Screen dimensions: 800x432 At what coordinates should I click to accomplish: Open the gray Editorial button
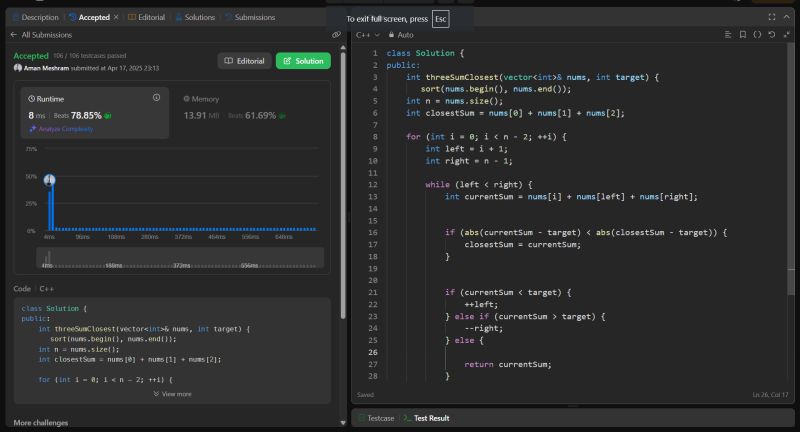point(244,61)
